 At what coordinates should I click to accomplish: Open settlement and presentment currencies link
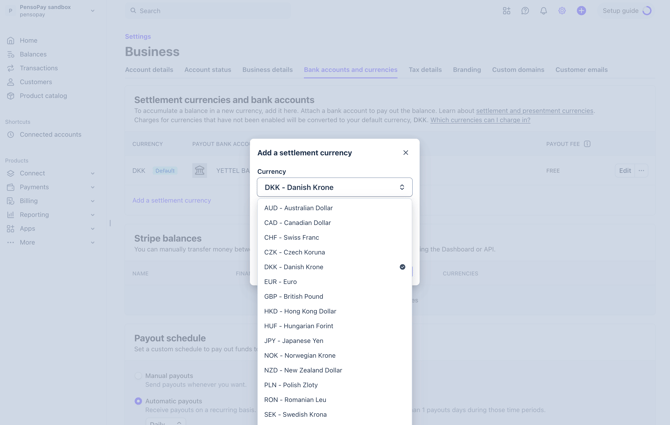(535, 111)
